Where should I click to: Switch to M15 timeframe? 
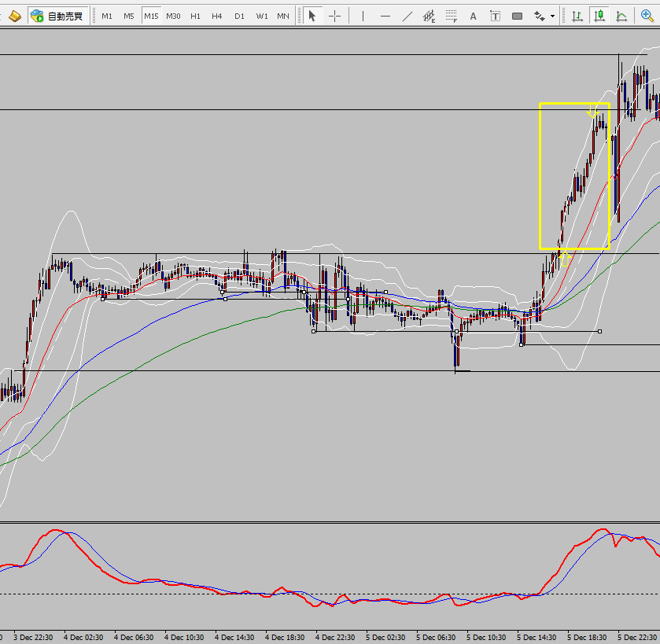tap(151, 16)
